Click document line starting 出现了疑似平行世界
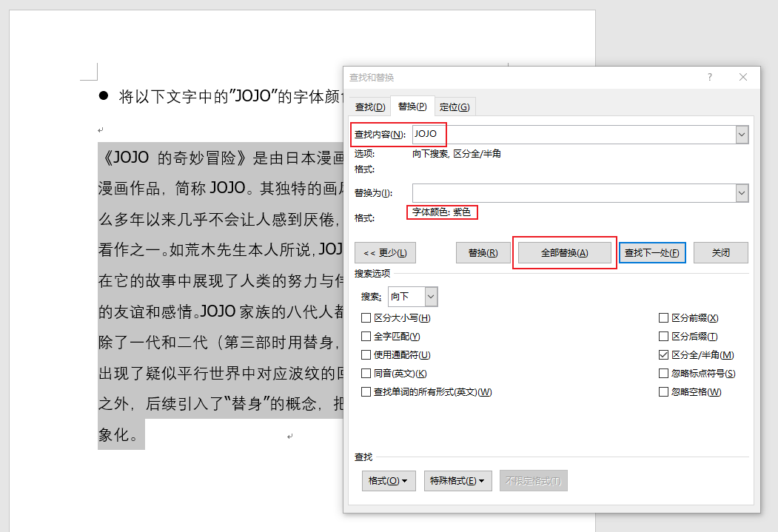 (x=221, y=373)
